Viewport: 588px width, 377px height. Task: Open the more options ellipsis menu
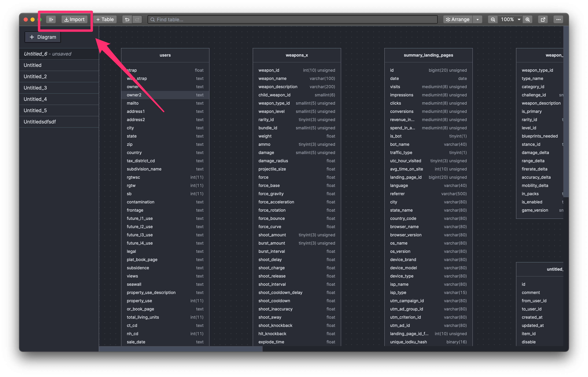(558, 19)
